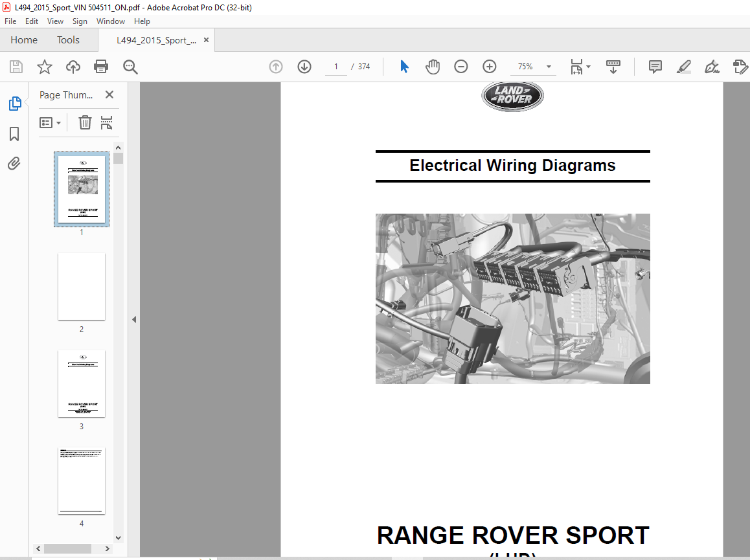Open the Bookmarks pane icon
750x560 pixels.
pyautogui.click(x=14, y=134)
